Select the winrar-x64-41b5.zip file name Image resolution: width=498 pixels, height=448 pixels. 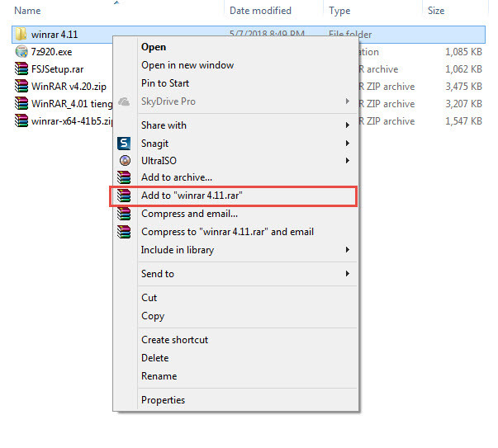[x=72, y=121]
